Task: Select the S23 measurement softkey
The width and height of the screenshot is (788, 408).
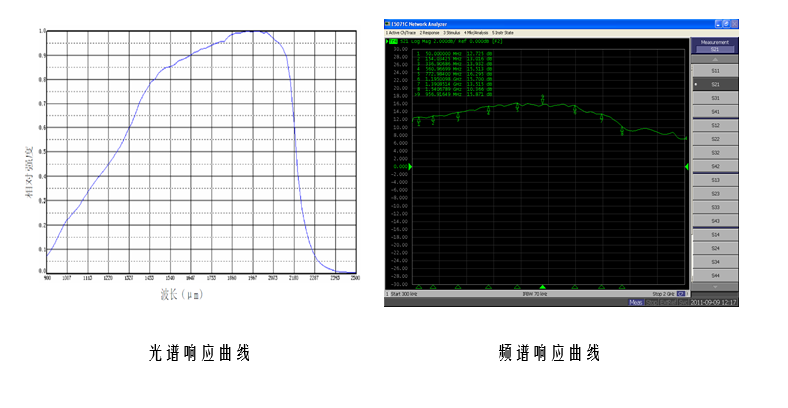Action: click(x=715, y=193)
